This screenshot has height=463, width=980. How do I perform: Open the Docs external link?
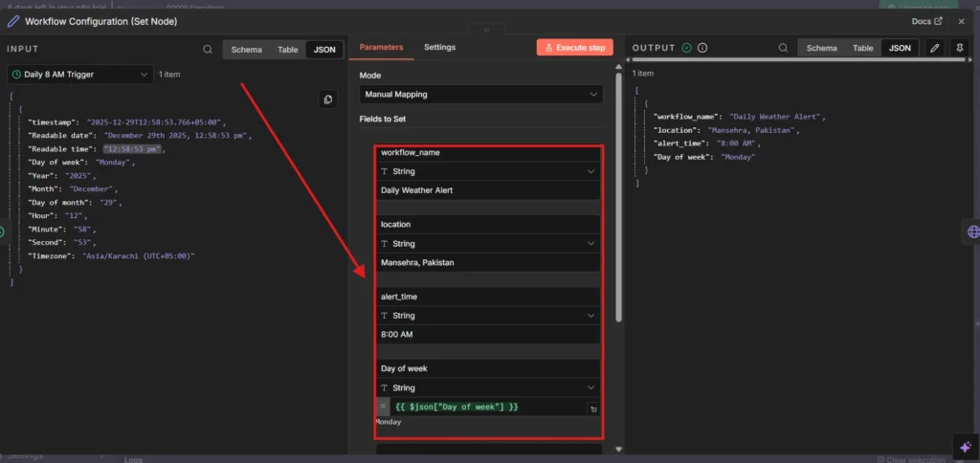pos(926,21)
